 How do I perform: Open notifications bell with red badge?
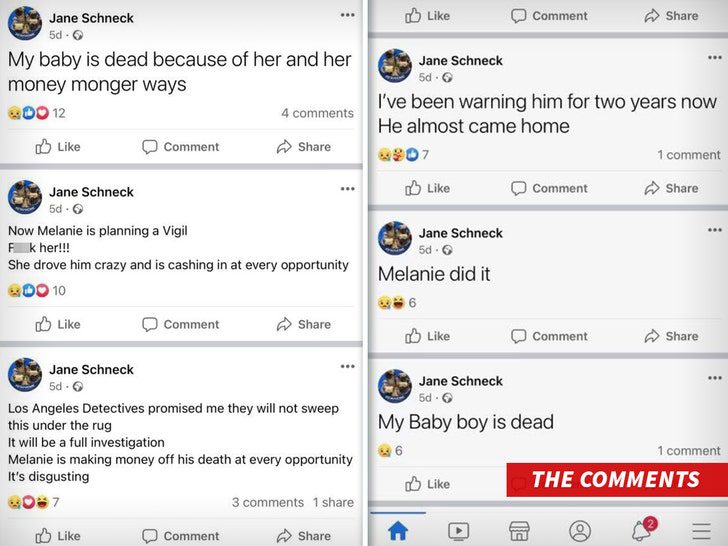[641, 530]
